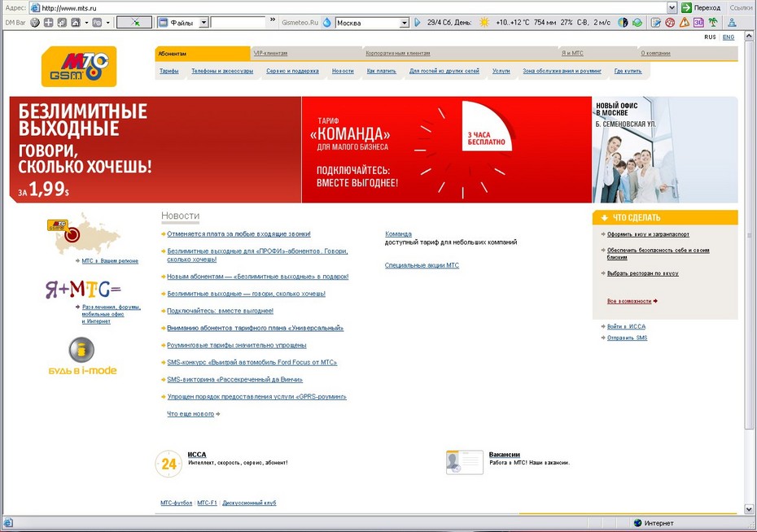The image size is (757, 532).
Task: Click the Вакансии ID card icon
Action: [x=465, y=462]
